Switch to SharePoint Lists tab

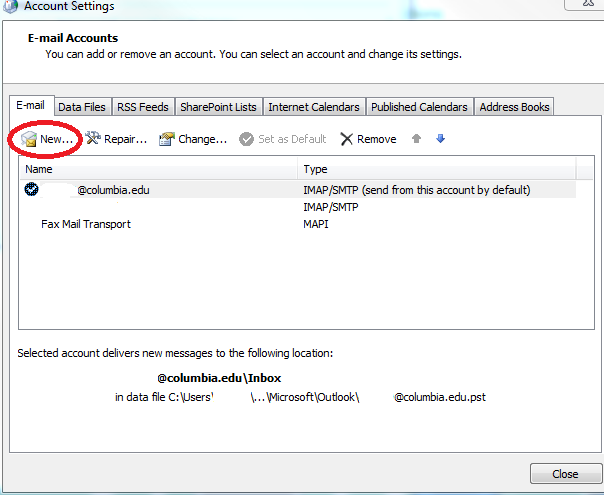(218, 107)
